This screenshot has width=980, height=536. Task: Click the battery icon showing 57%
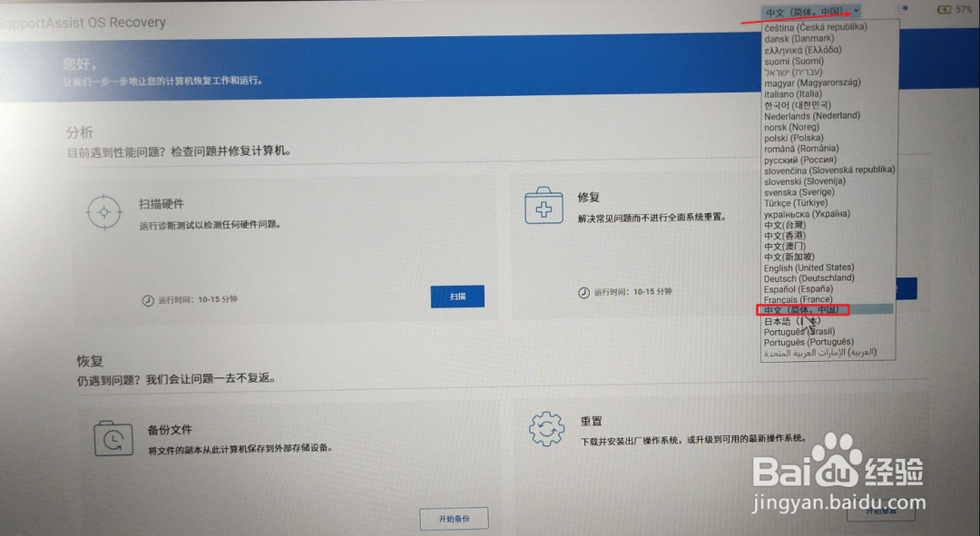click(x=944, y=10)
